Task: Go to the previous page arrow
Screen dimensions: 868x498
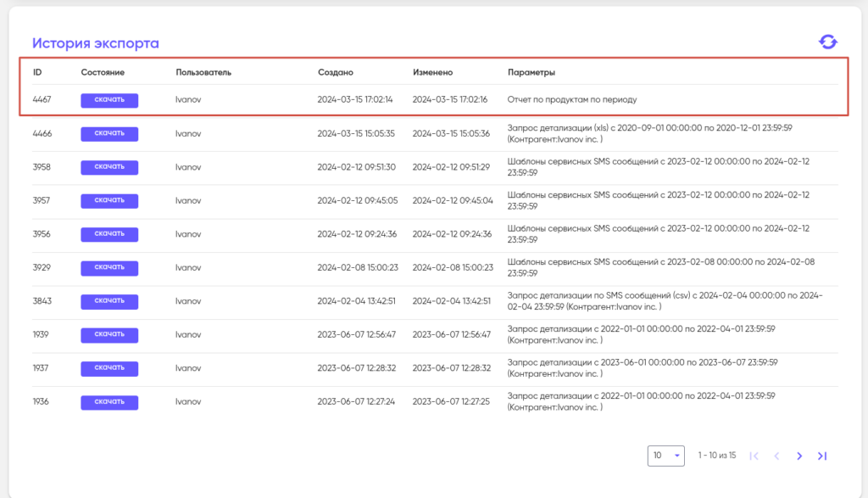Action: (x=776, y=456)
